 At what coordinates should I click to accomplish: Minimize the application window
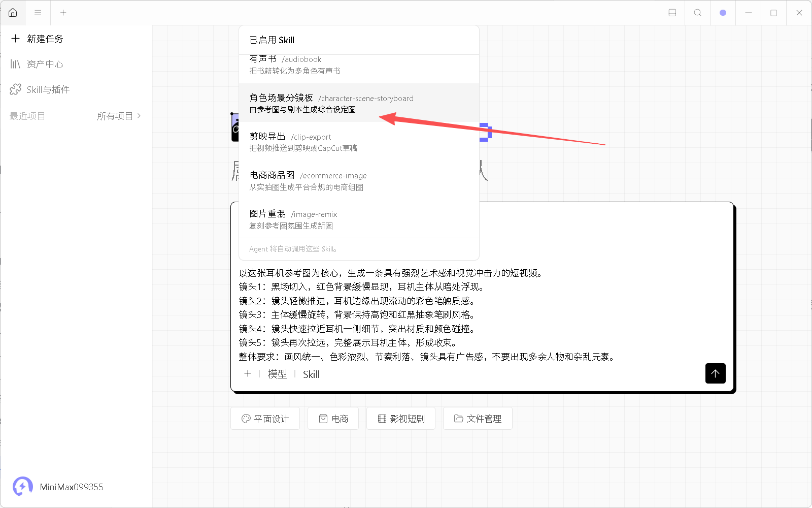pyautogui.click(x=749, y=13)
